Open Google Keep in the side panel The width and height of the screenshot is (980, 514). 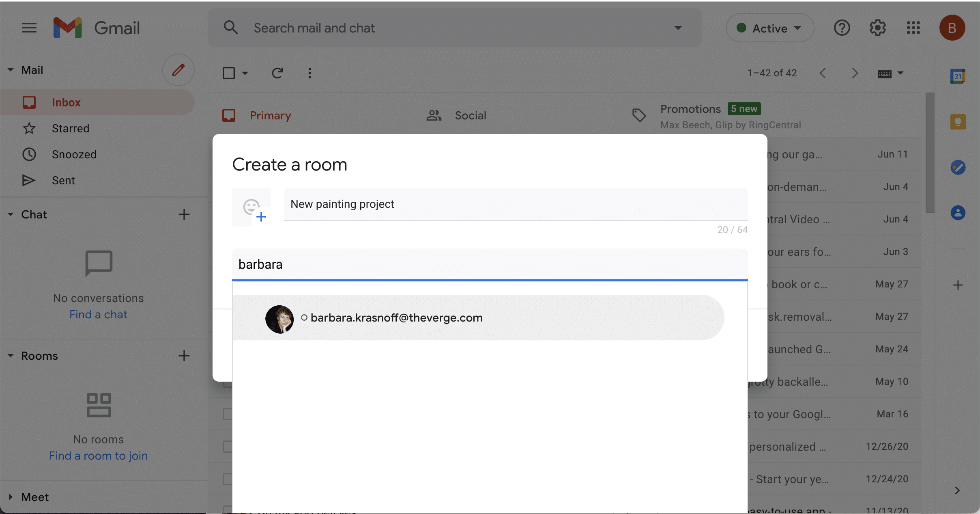[958, 122]
